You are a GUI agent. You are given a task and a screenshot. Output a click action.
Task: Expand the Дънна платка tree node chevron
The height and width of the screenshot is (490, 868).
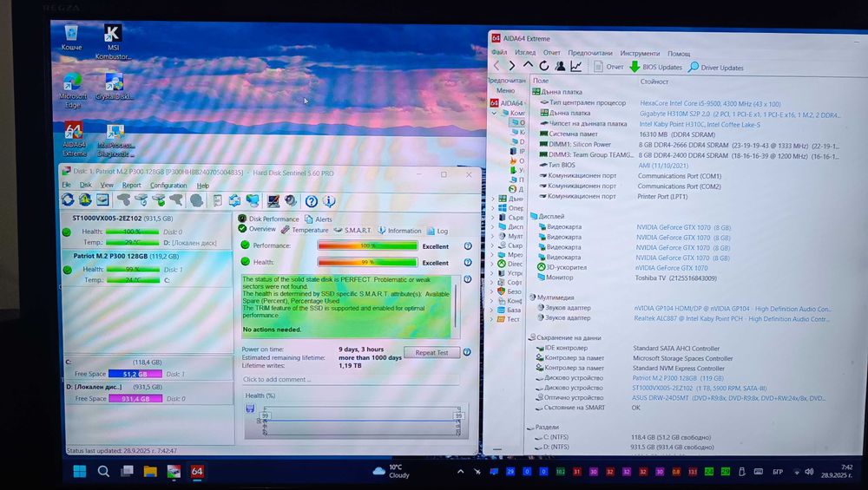click(x=493, y=199)
